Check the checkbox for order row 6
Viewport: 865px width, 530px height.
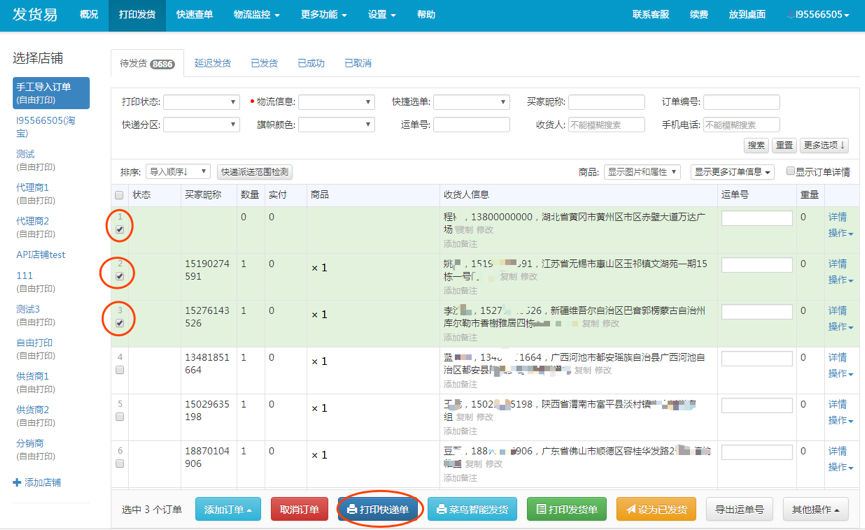[120, 464]
